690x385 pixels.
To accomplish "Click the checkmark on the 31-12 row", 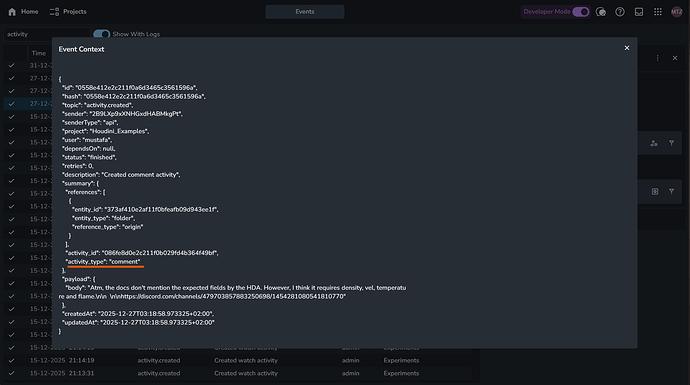I will (x=11, y=65).
